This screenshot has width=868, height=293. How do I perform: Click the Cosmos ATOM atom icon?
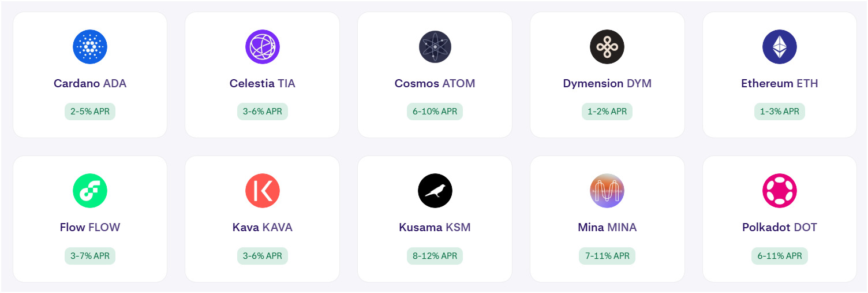[x=435, y=47]
